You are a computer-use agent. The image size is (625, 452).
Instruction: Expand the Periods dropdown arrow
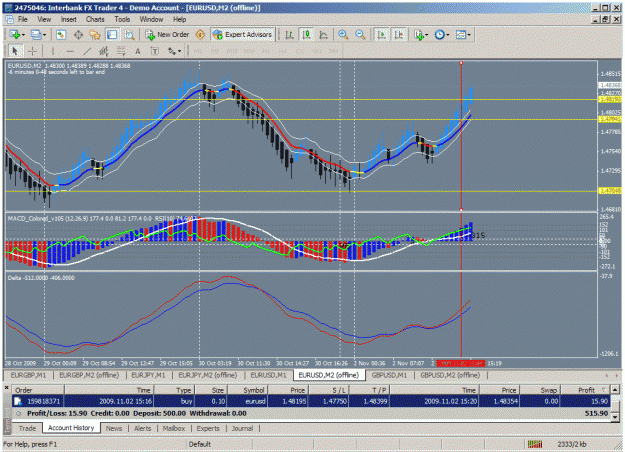[x=448, y=35]
